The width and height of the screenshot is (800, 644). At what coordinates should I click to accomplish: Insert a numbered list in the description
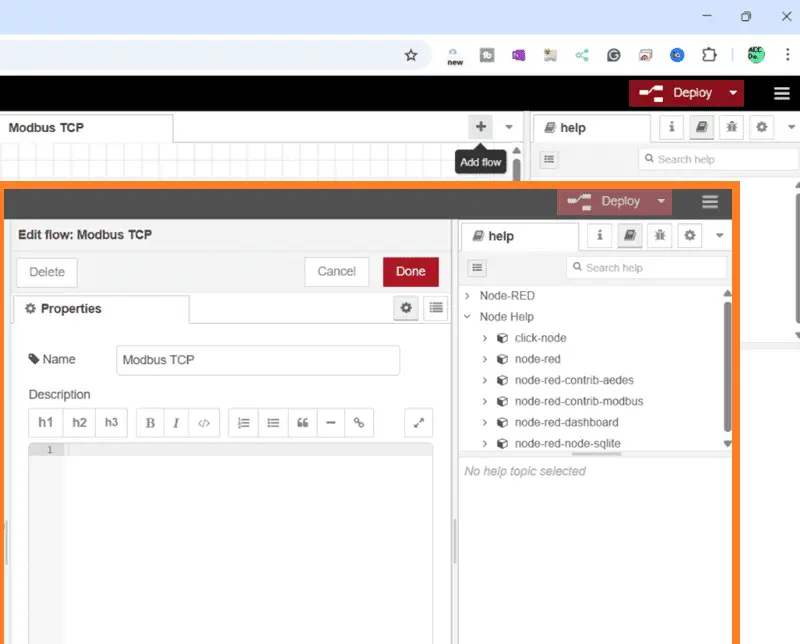point(243,423)
